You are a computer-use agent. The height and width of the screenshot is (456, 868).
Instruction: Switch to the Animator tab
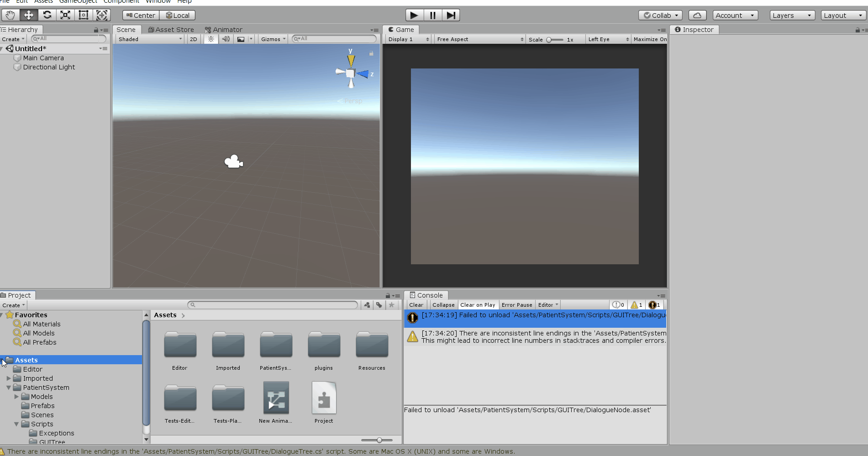224,30
